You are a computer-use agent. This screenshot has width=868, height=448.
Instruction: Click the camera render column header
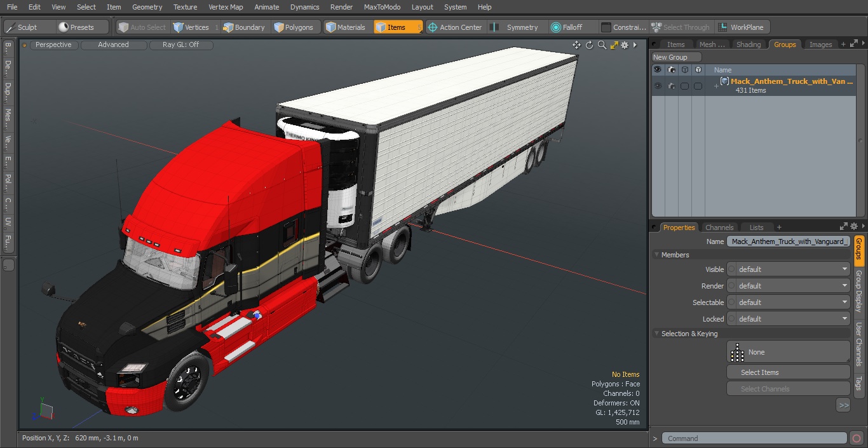pos(672,70)
